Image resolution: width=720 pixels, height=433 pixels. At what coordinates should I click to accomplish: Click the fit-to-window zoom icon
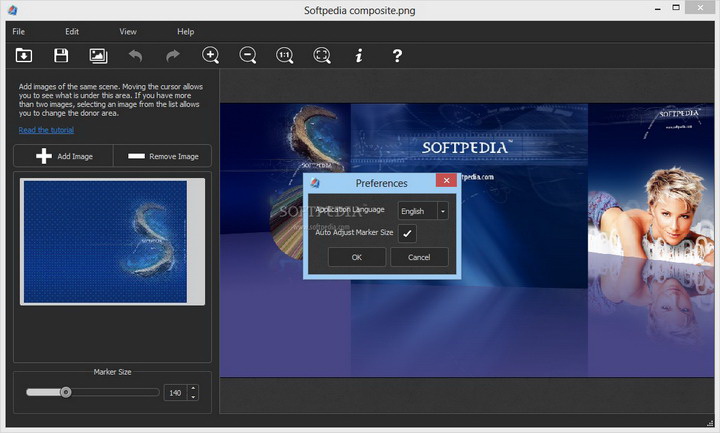322,56
